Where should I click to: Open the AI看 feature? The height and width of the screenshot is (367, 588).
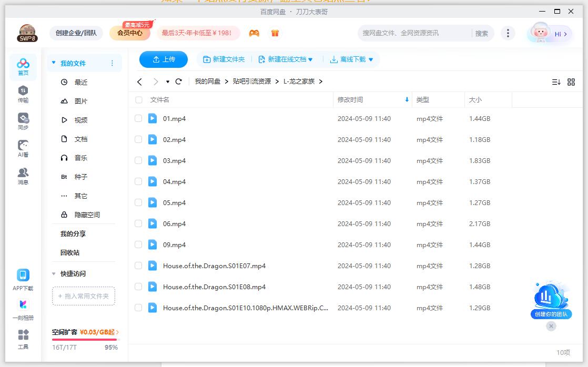point(23,148)
